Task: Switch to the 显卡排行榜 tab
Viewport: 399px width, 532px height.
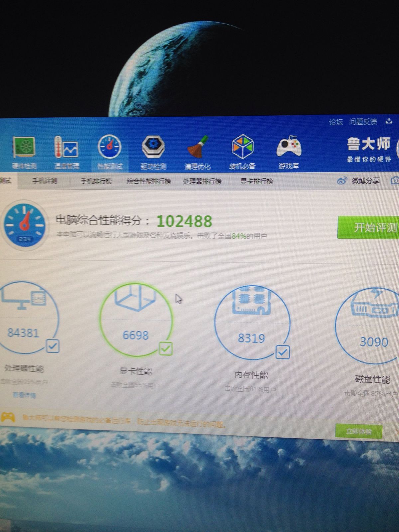Action: [x=257, y=181]
